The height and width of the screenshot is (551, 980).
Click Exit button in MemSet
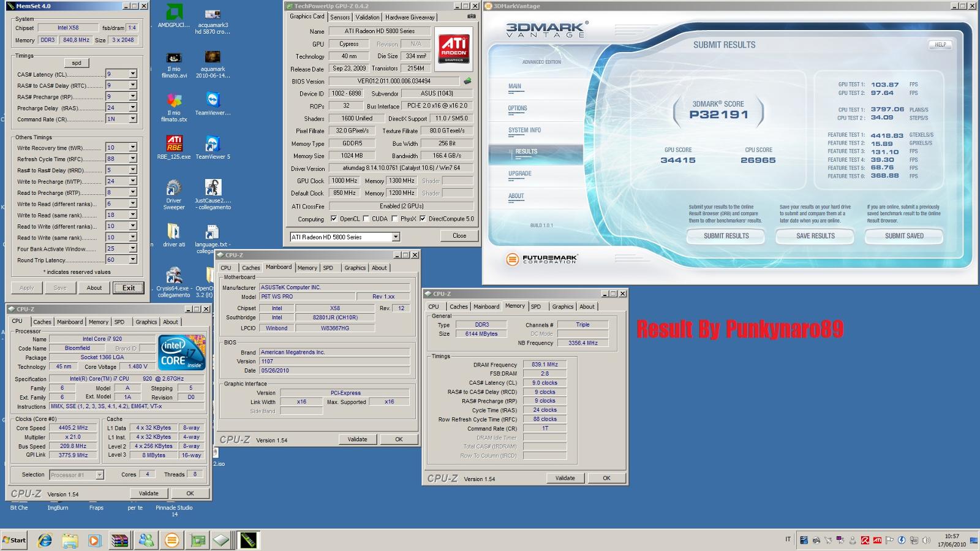click(129, 288)
